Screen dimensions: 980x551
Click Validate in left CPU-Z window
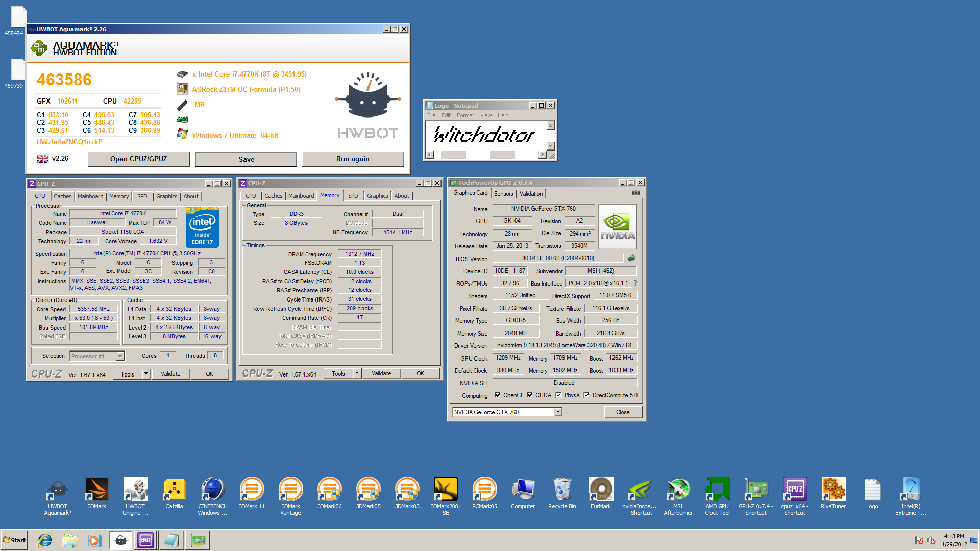(x=170, y=374)
